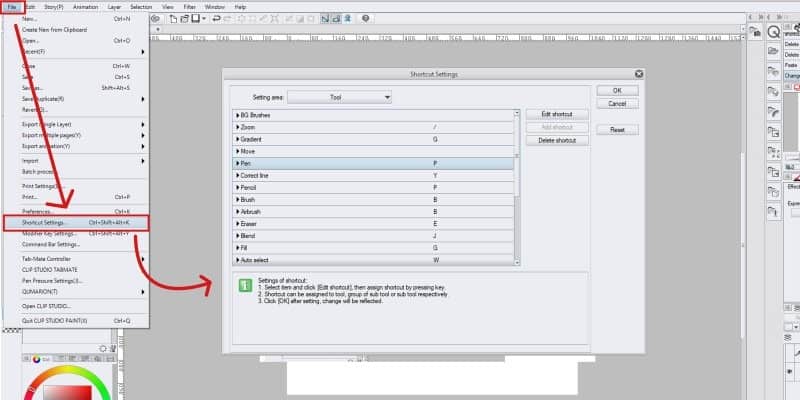The width and height of the screenshot is (800, 400).
Task: Select the Eraser row in shortcut list
Action: click(373, 224)
